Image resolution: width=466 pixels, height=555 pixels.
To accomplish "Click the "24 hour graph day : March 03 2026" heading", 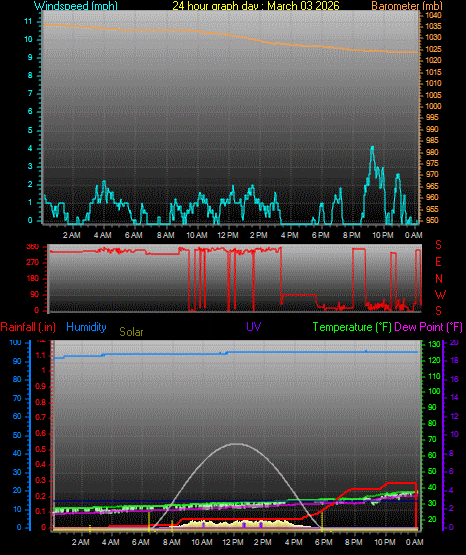I will point(256,5).
